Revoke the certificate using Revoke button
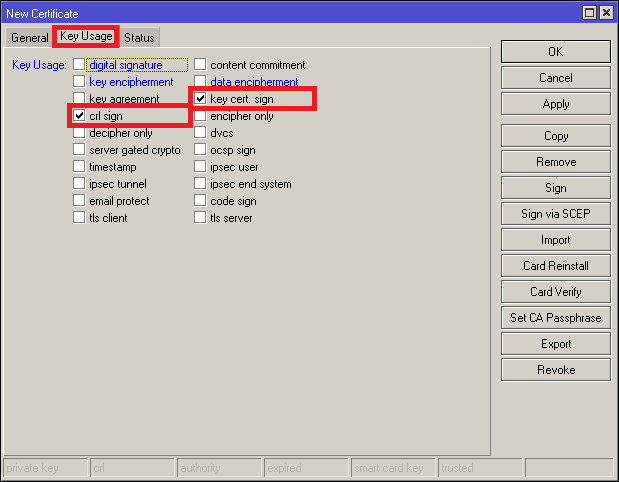Screen dimensions: 619x482 coord(555,370)
